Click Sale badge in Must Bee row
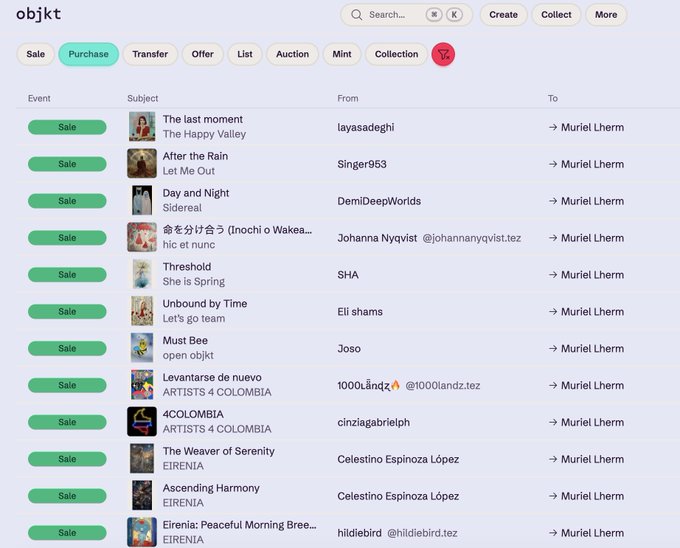 pos(67,348)
